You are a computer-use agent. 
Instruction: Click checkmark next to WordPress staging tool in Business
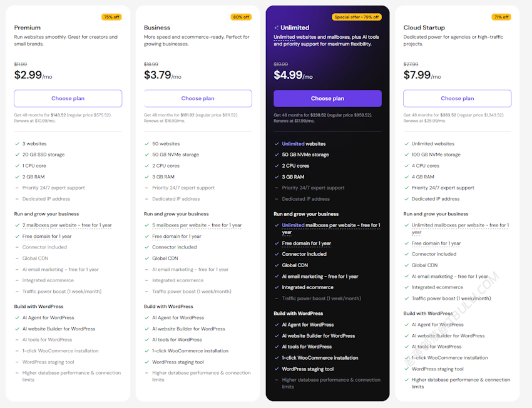[x=146, y=362]
